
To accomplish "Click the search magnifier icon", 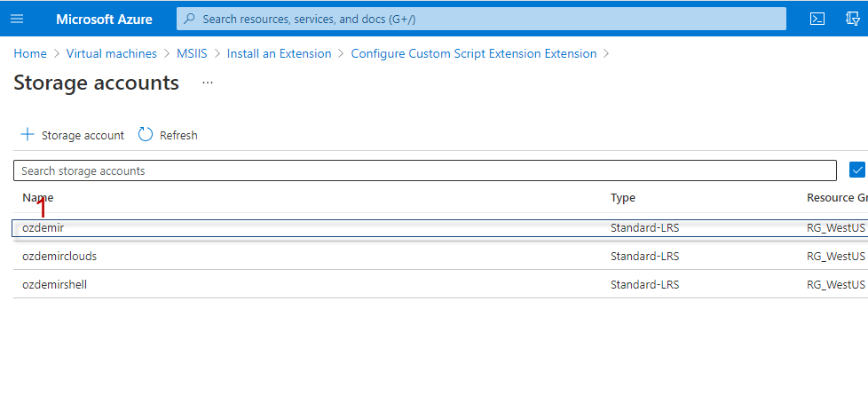I will coord(189,19).
